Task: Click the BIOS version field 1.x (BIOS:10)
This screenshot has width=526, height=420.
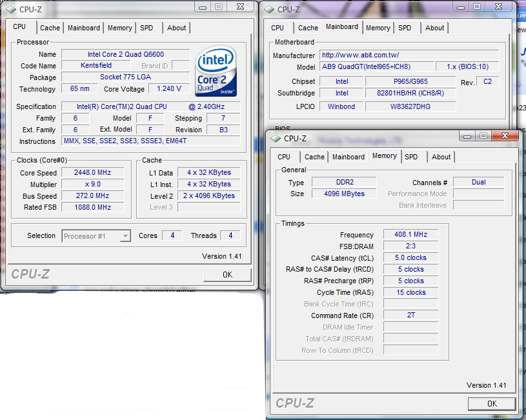Action: (467, 66)
